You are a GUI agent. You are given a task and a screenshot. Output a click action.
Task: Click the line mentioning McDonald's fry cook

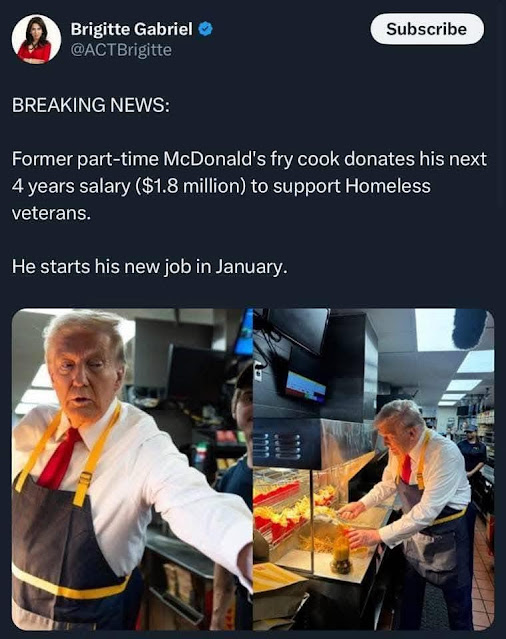coord(249,159)
